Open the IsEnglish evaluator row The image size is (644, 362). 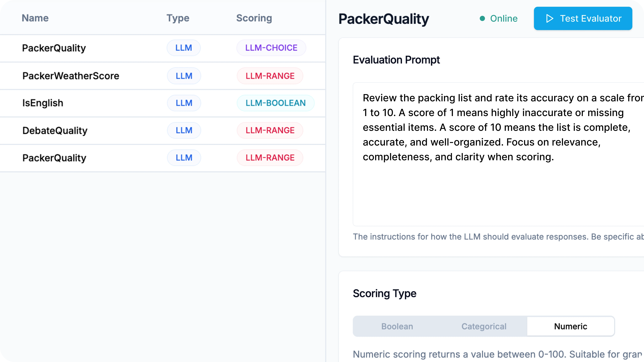pyautogui.click(x=162, y=103)
